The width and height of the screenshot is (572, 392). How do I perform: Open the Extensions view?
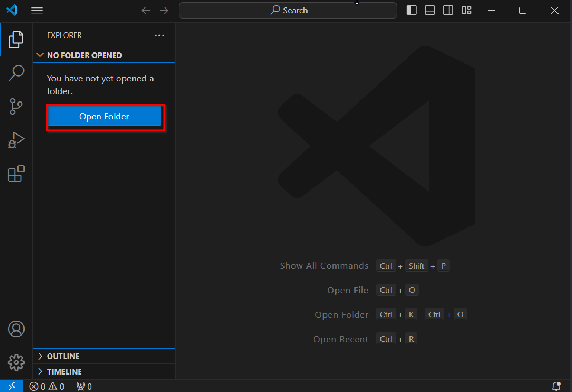click(16, 174)
